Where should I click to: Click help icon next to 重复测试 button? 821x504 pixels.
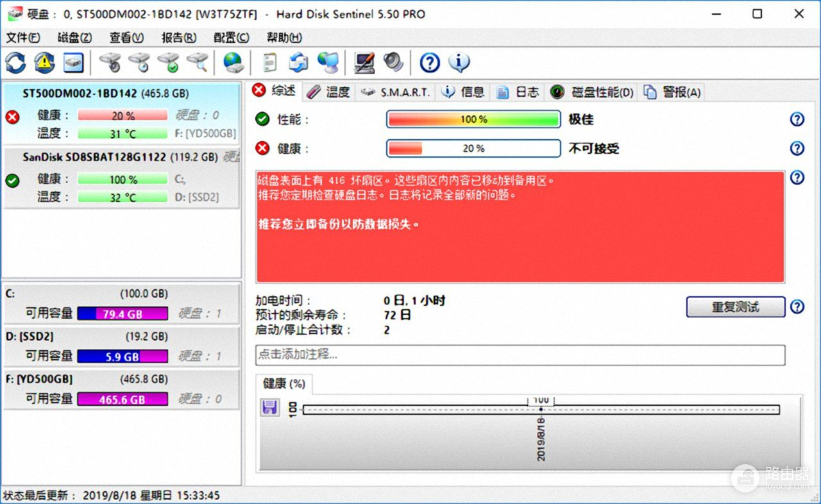click(x=797, y=307)
